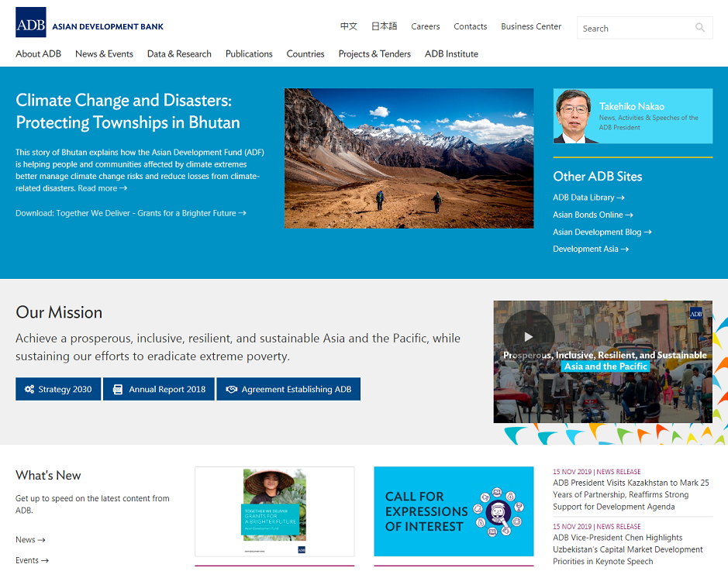Open the Development Asia link
Screen dimensions: 728x571
pos(591,249)
